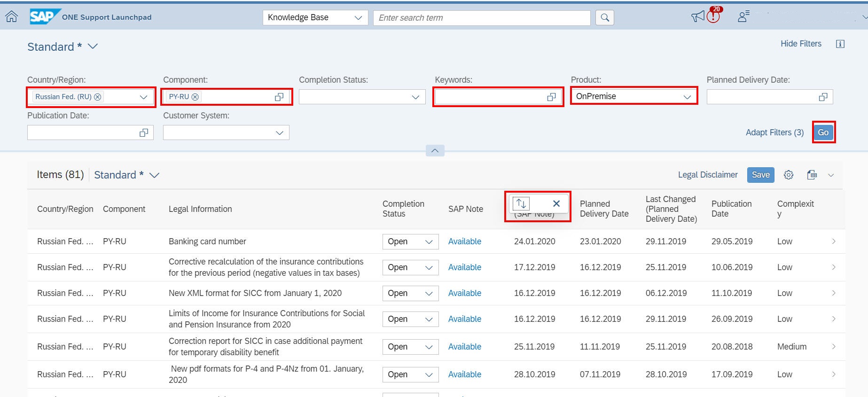
Task: Expand the Standard filter variant dropdown
Action: pos(93,46)
